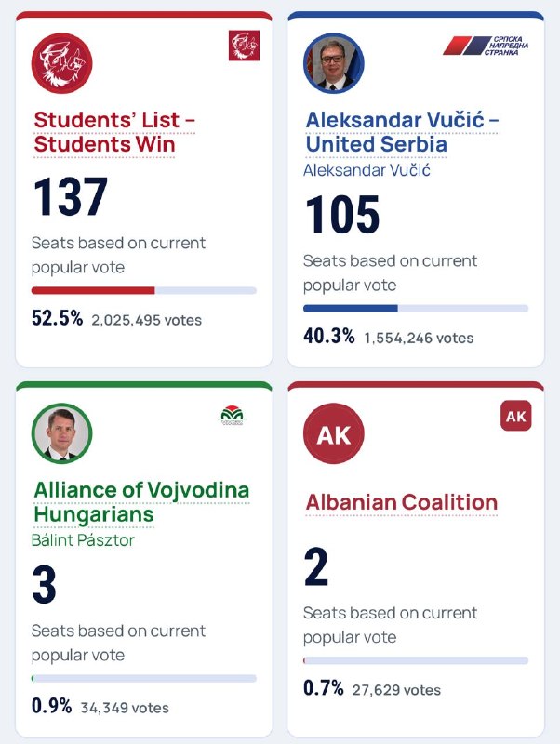The height and width of the screenshot is (744, 560).
Task: Click the red 52.5% vote progress bar
Action: coord(144,290)
